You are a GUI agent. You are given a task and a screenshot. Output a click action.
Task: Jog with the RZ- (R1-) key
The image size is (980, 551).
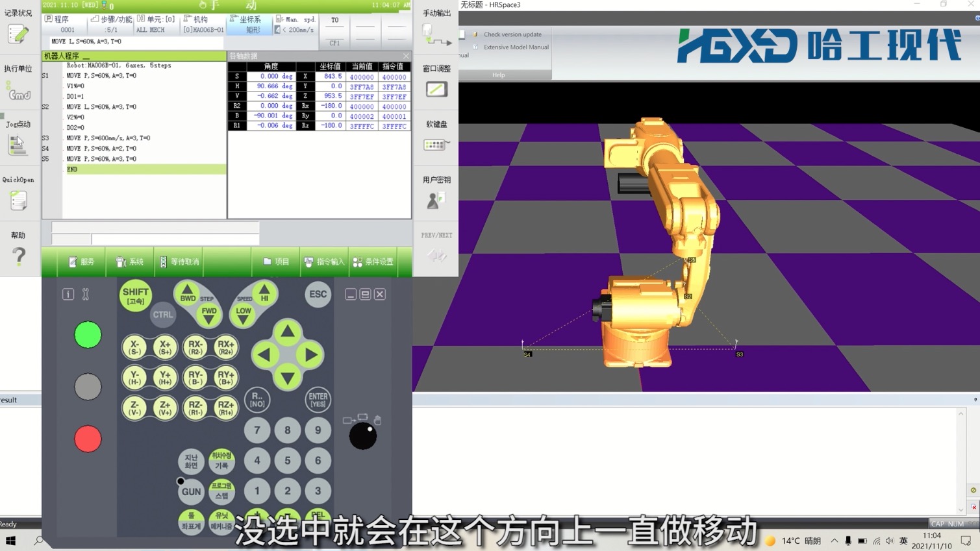point(195,408)
